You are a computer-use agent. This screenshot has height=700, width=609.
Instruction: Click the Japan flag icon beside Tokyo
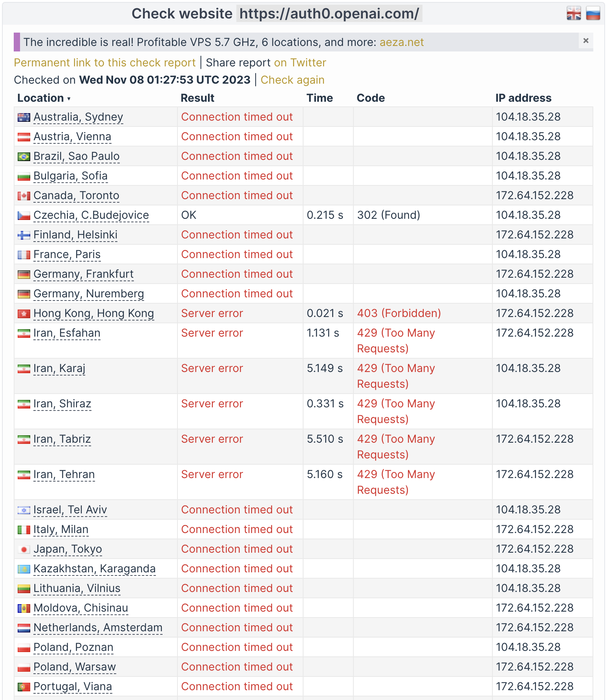24,549
